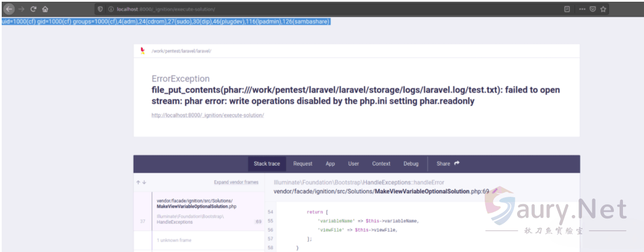Reload the current page
The width and height of the screenshot is (644, 252).
(x=34, y=9)
